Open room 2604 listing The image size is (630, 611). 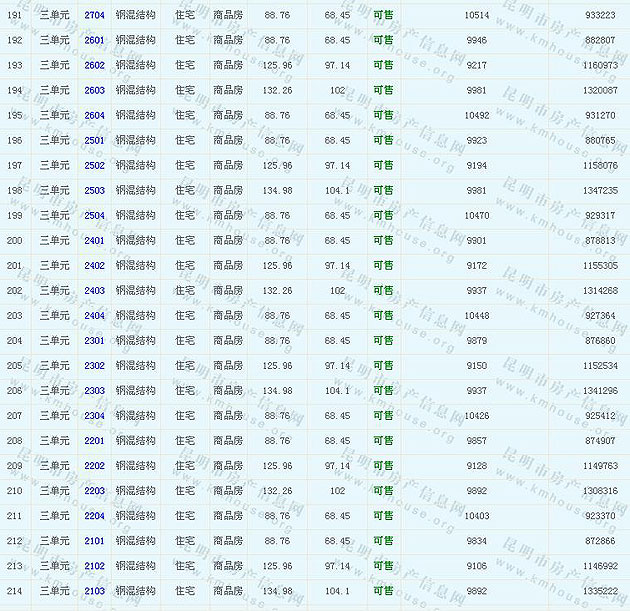[x=94, y=115]
